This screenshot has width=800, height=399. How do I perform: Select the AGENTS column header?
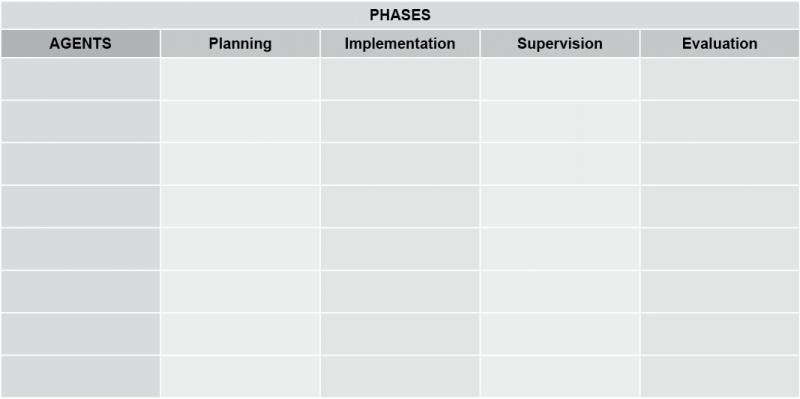81,43
